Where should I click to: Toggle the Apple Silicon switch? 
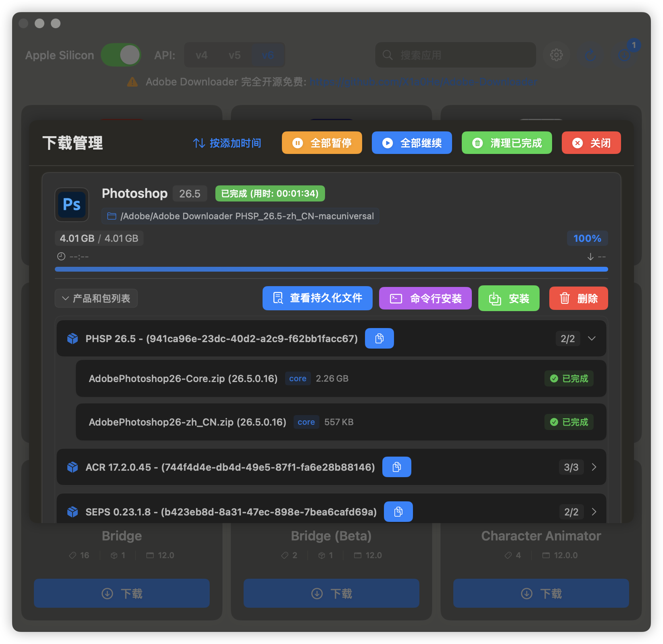[121, 55]
